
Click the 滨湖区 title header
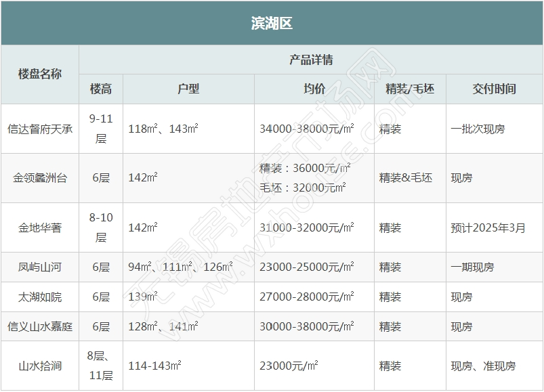point(272,23)
